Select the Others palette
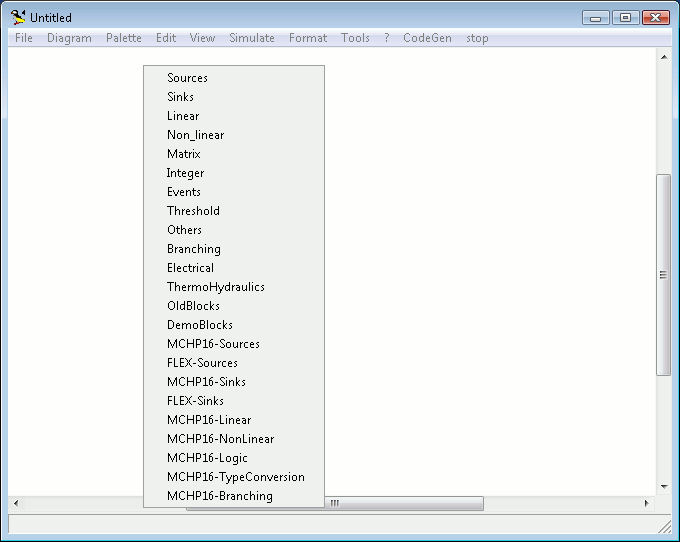Screen dimensions: 680x542 [x=234, y=230]
